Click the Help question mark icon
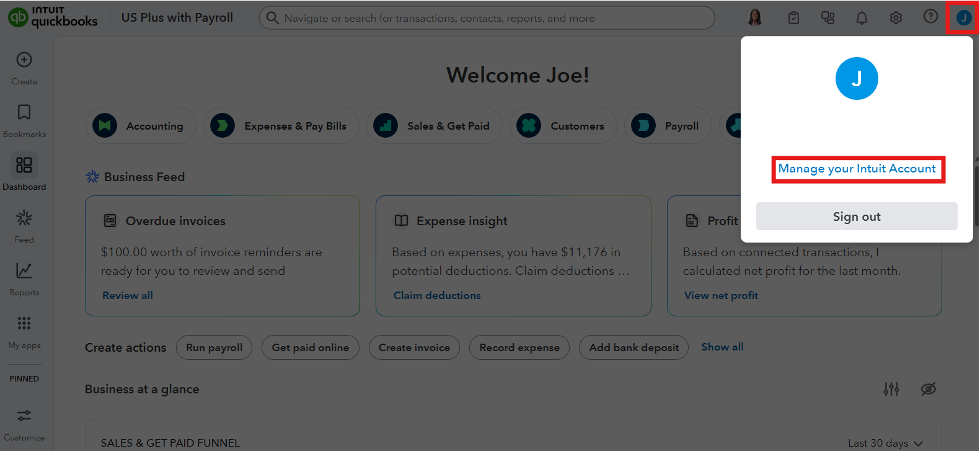This screenshot has height=451, width=980. click(x=930, y=17)
